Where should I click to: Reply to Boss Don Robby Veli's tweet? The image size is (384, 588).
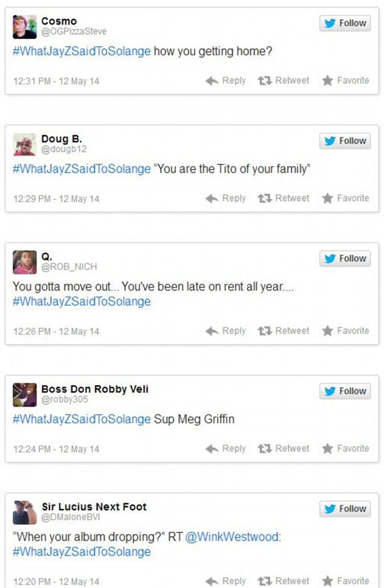pyautogui.click(x=225, y=449)
